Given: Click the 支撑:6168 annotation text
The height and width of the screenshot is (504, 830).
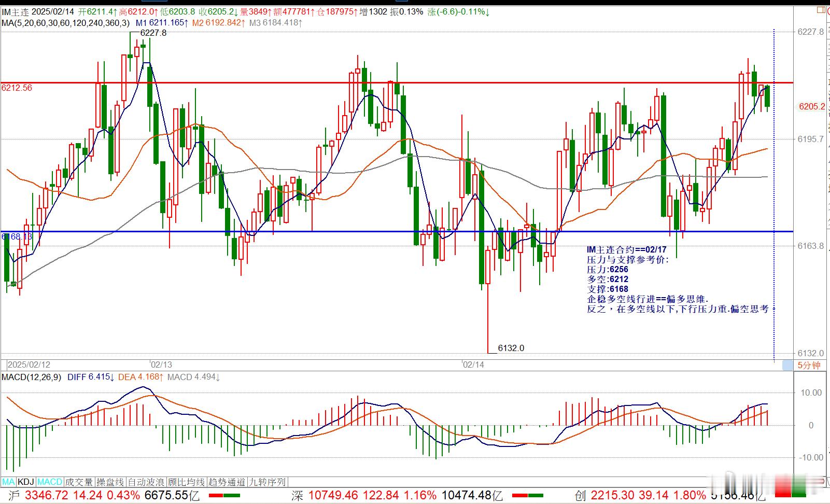Looking at the screenshot, I should click(x=608, y=289).
